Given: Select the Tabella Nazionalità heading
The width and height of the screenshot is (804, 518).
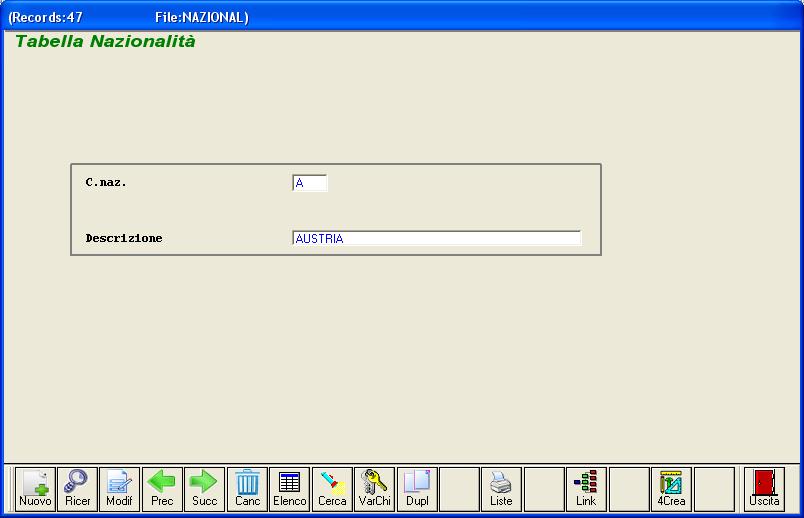Looking at the screenshot, I should click(105, 41).
